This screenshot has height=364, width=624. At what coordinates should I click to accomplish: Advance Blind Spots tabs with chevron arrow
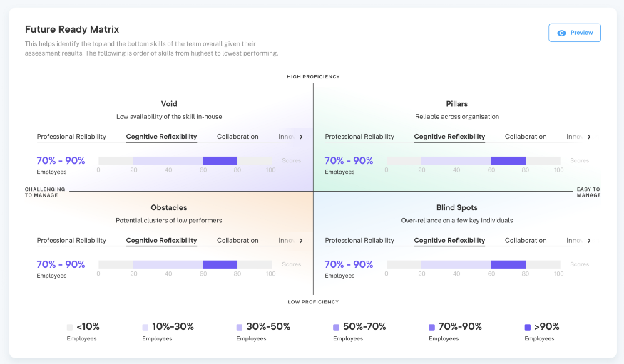click(588, 241)
